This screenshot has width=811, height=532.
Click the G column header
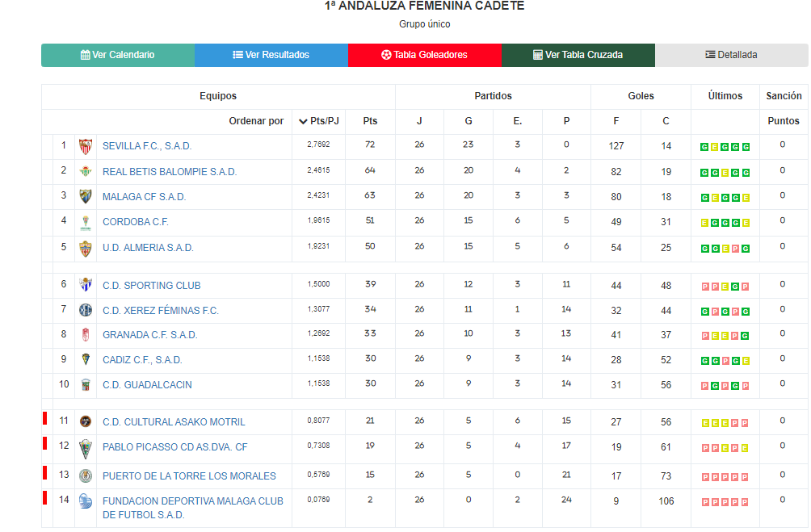coord(469,121)
